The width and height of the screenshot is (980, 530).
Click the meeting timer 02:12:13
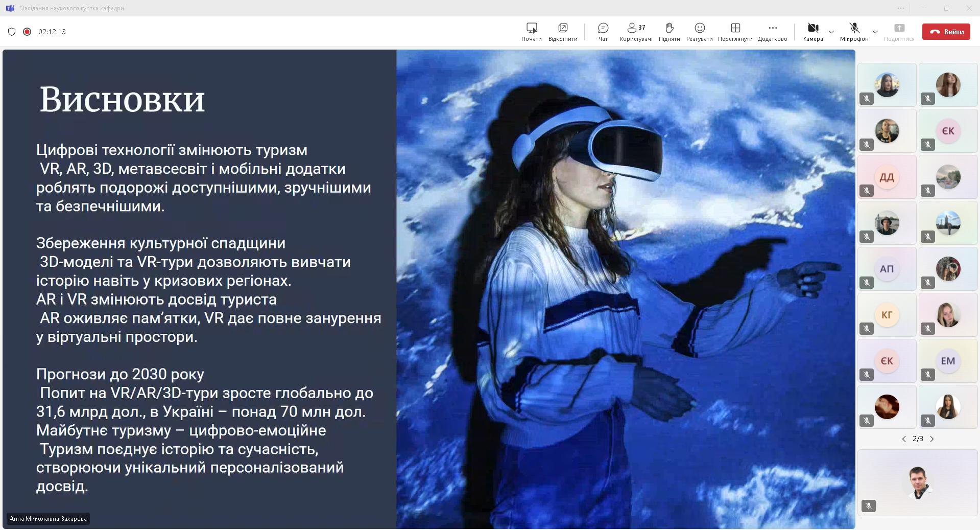click(52, 32)
